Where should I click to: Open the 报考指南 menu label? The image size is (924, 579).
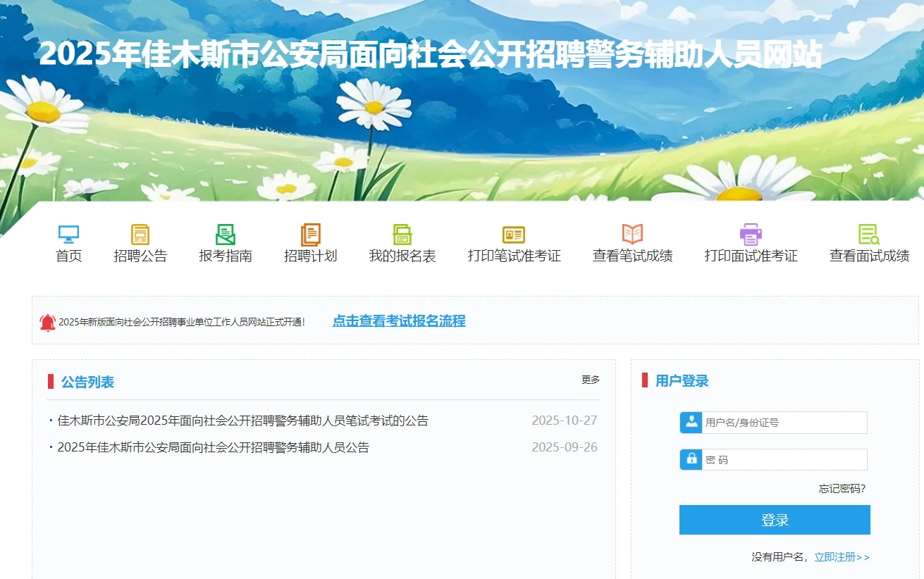coord(226,256)
